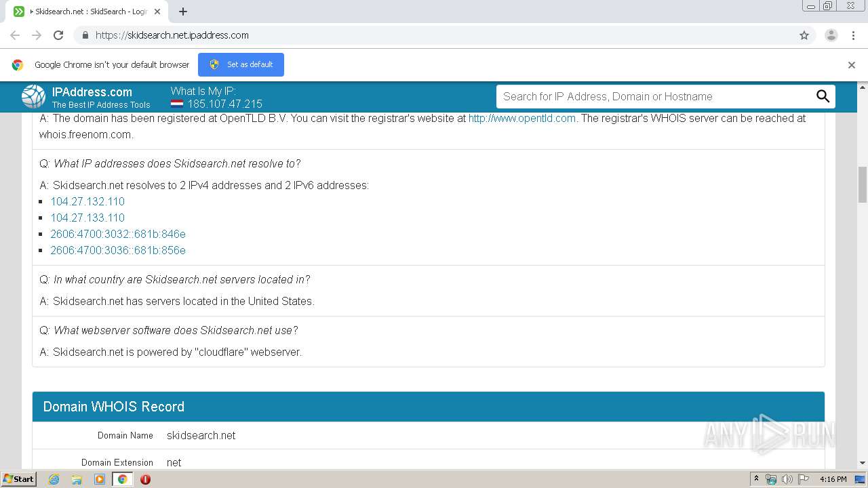Set Chrome as default browser
The height and width of the screenshot is (488, 868).
[241, 64]
